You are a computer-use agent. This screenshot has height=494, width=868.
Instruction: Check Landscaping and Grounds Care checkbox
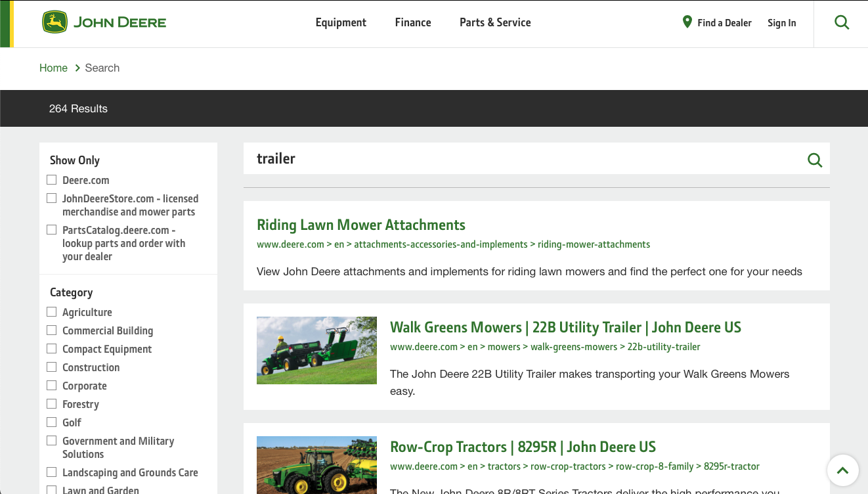(x=52, y=472)
